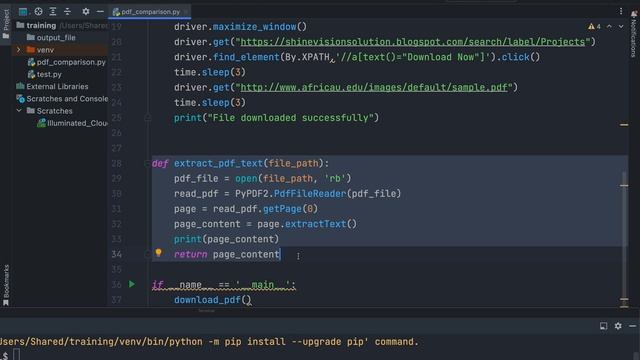This screenshot has width=640, height=360.
Task: Click the find_element method call
Action: (x=246, y=57)
